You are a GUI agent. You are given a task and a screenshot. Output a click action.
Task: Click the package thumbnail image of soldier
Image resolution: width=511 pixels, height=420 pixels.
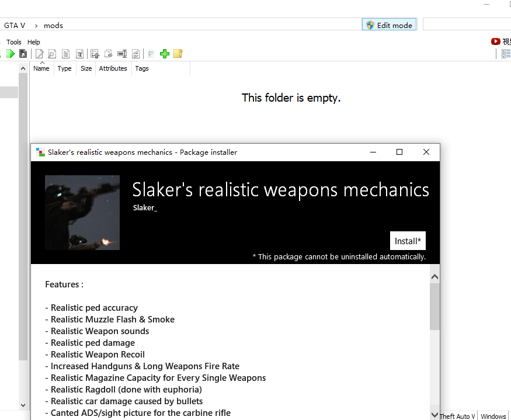click(x=82, y=213)
